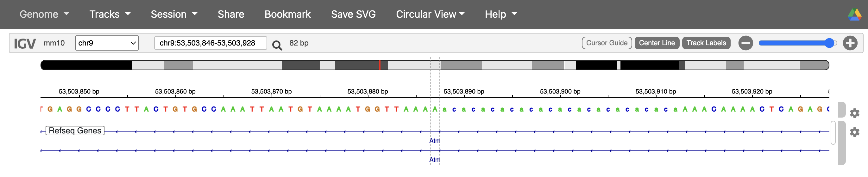This screenshot has height=177, width=868.
Task: Open the chr9 chromosome dropdown
Action: point(107,43)
